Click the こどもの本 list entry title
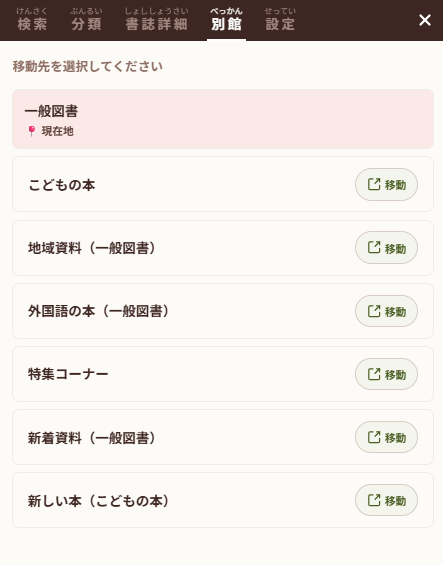The image size is (443, 565). (x=62, y=185)
